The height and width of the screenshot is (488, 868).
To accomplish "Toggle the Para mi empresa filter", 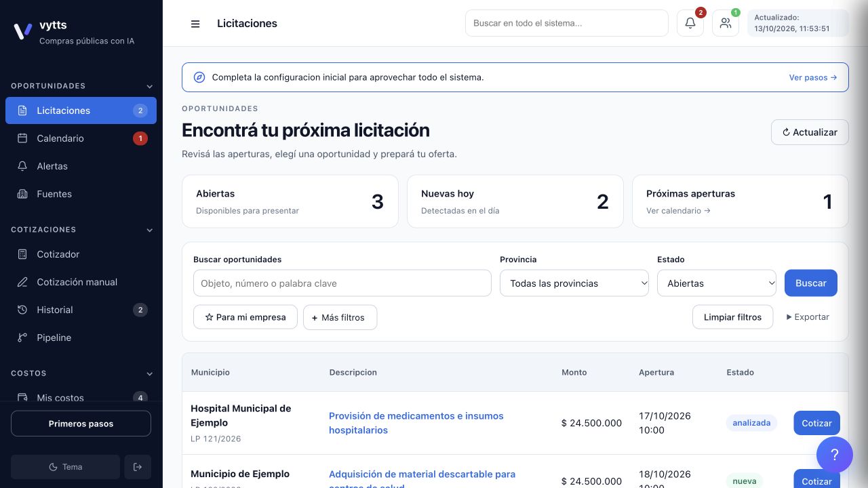I will pyautogui.click(x=245, y=317).
